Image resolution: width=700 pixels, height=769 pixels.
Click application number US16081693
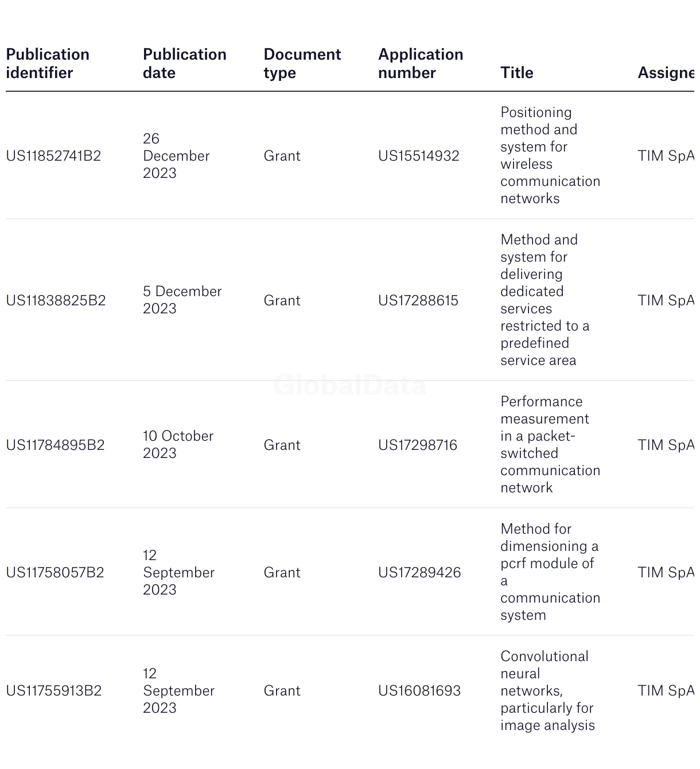click(419, 691)
